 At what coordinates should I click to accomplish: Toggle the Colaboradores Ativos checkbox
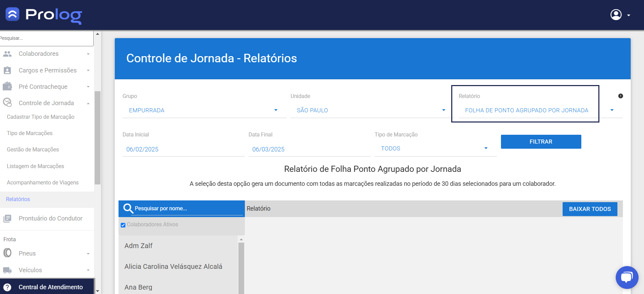point(123,225)
